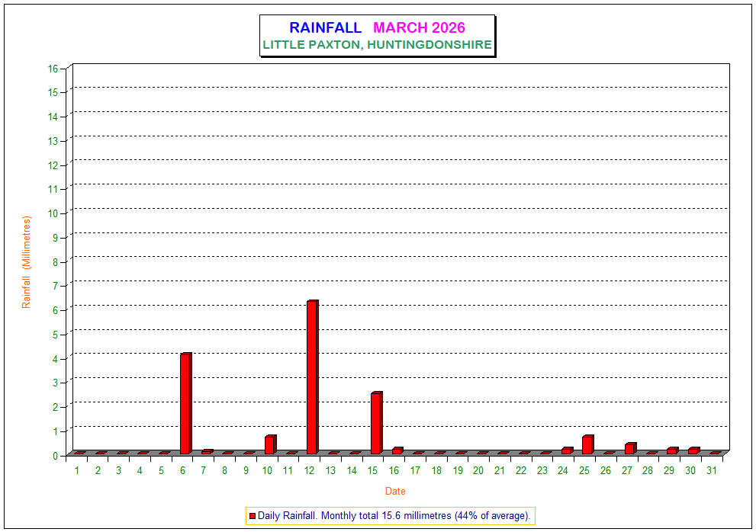Click the red legend swatch for Daily Rainfall
Screen dimensions: 756x532
[x=253, y=516]
